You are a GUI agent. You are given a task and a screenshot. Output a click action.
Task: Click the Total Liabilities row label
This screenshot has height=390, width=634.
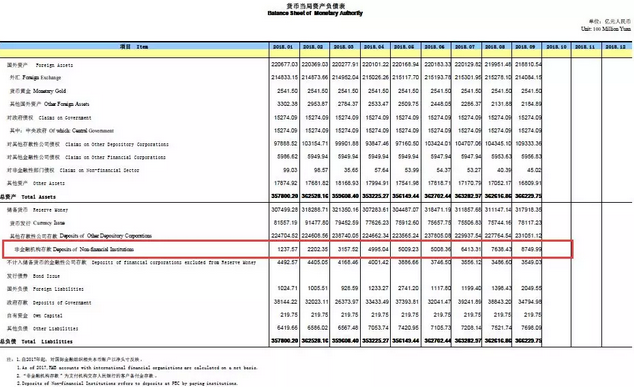coord(36,342)
